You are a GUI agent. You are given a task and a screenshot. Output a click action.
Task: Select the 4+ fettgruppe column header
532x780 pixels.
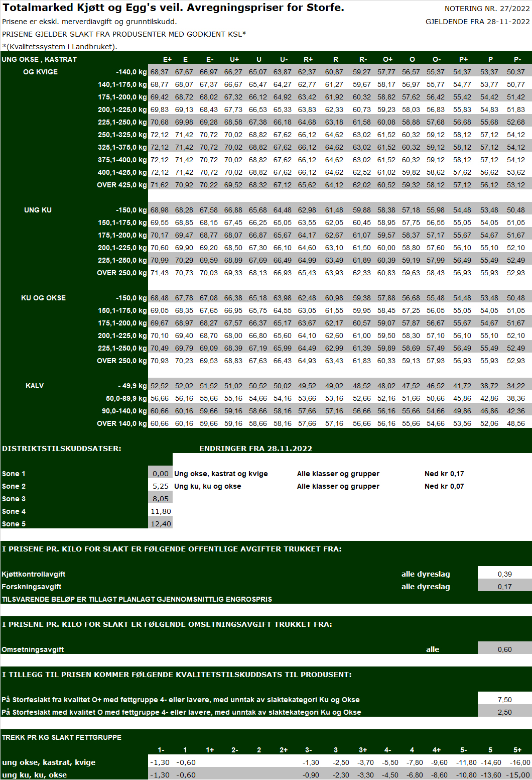437,750
